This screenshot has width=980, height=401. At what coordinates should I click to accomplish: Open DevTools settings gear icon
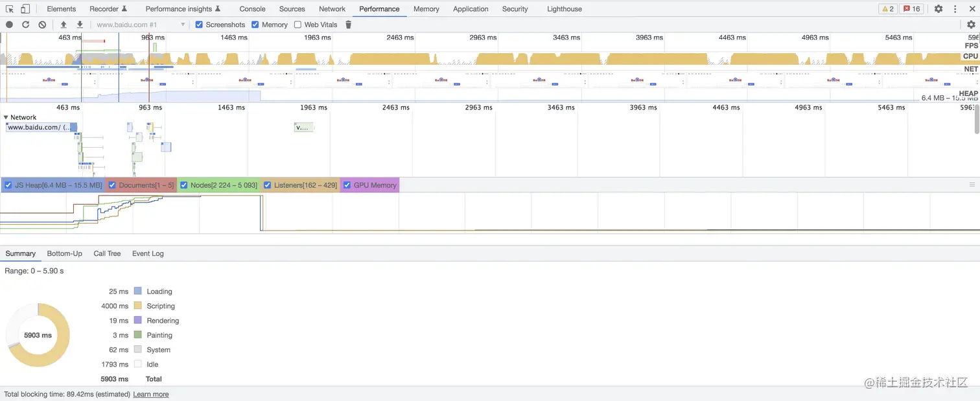click(x=939, y=9)
